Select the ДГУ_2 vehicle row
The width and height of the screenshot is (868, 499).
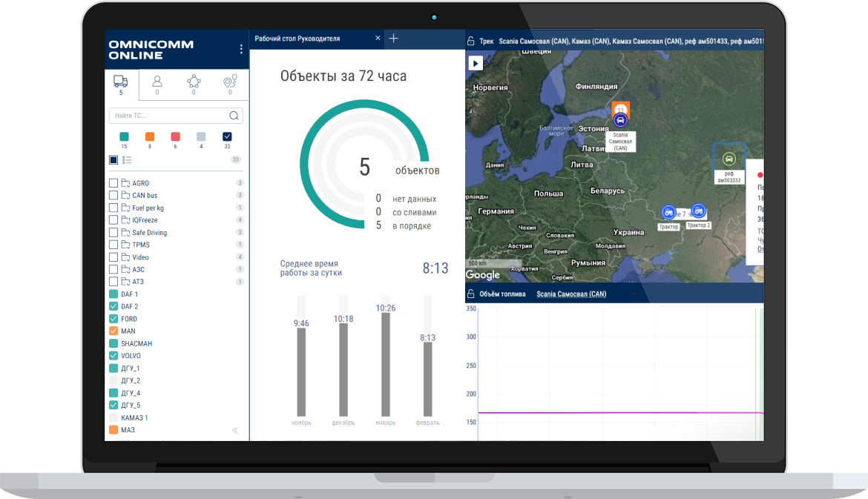click(x=176, y=380)
